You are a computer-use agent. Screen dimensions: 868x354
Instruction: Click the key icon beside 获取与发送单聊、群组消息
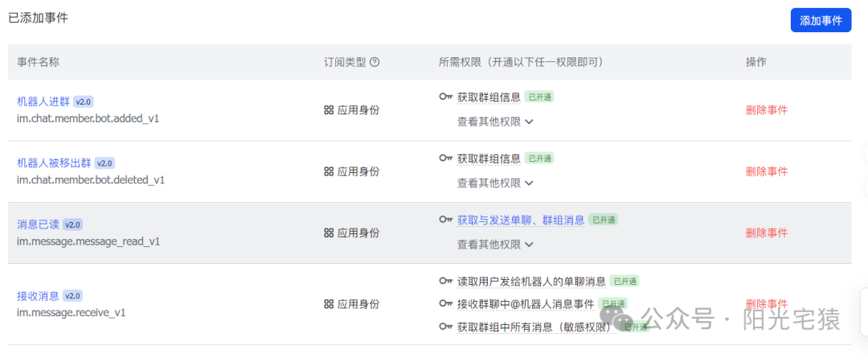tap(445, 220)
